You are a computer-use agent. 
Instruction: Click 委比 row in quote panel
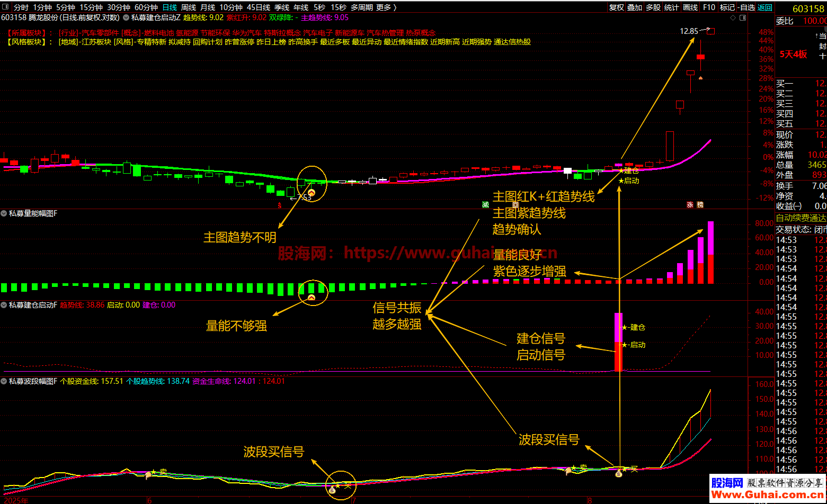click(x=801, y=21)
